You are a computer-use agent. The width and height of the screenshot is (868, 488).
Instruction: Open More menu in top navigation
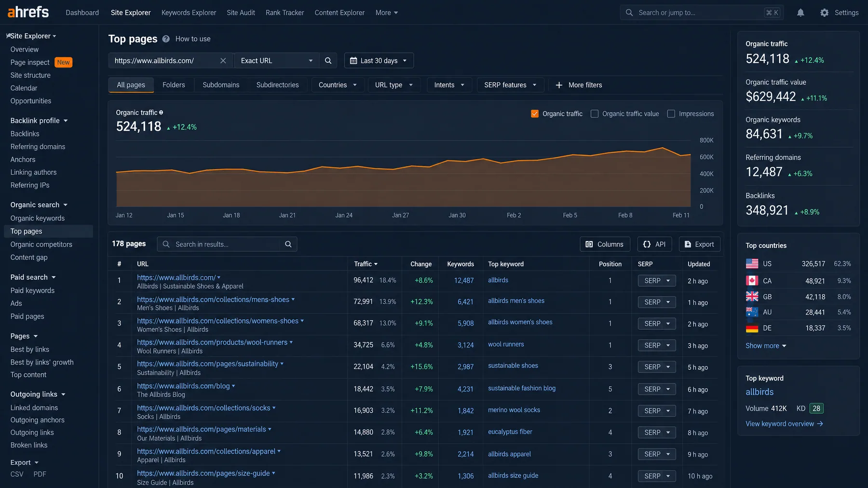386,13
